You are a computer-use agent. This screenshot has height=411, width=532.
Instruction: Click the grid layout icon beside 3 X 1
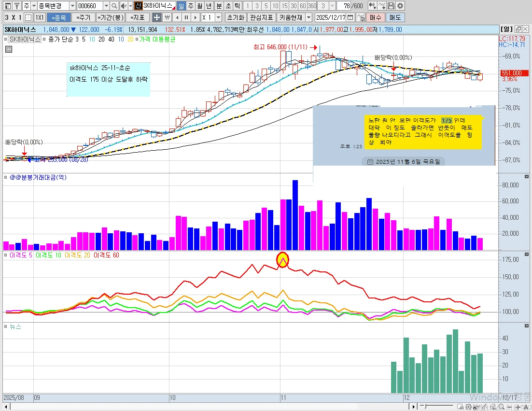(29, 17)
